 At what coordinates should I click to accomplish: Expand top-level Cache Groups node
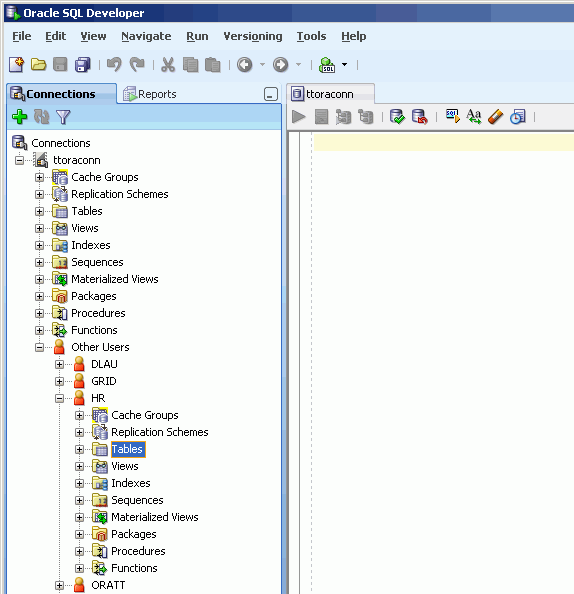tap(39, 177)
